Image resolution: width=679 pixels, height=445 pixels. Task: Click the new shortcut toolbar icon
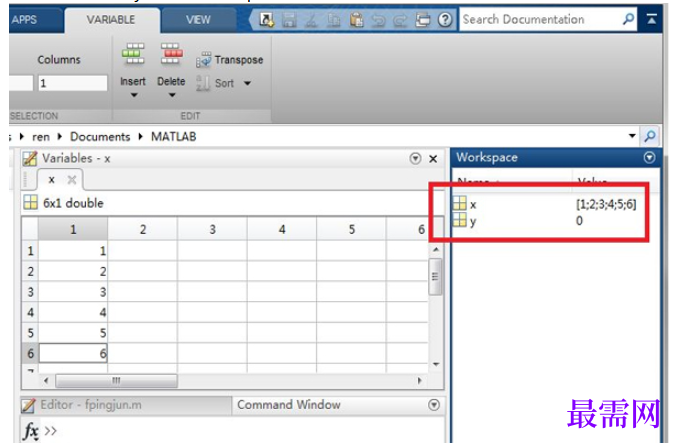pos(266,19)
